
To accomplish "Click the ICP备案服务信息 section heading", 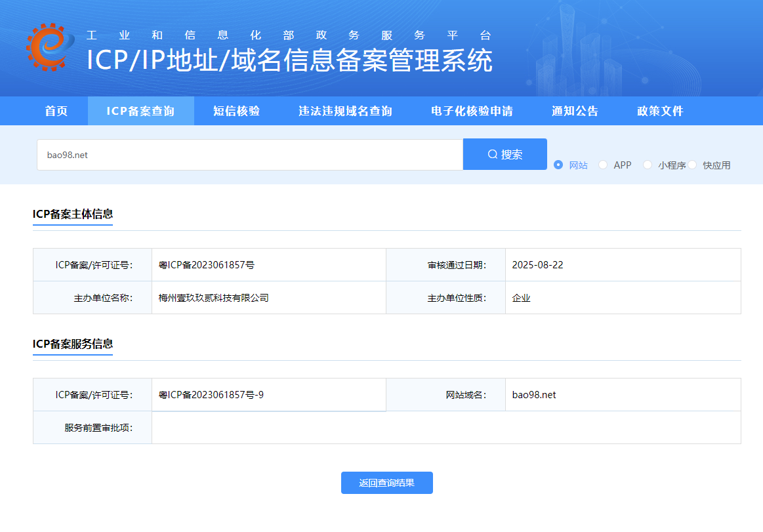I will click(73, 344).
